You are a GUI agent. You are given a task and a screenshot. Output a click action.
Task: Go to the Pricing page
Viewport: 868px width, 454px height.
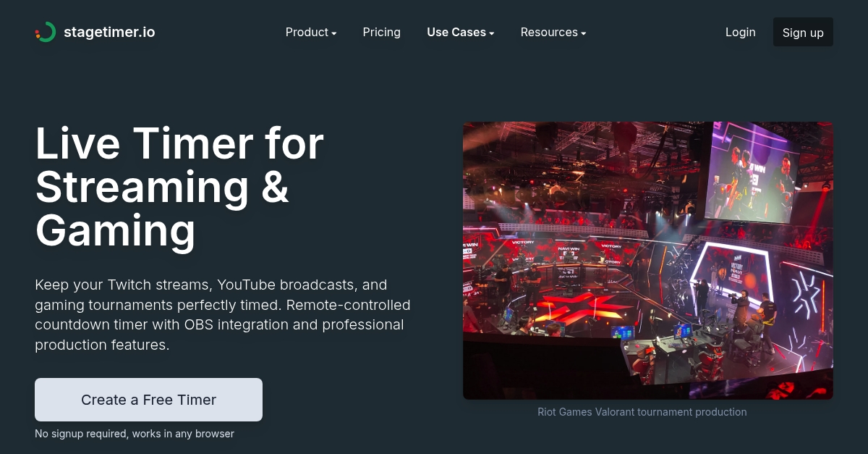(x=382, y=32)
